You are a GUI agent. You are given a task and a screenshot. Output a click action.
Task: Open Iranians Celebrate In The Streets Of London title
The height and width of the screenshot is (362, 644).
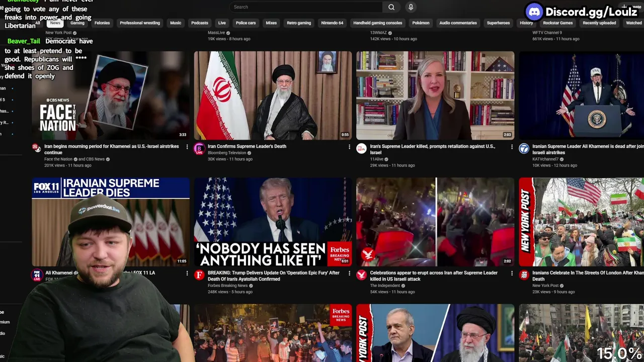click(588, 276)
